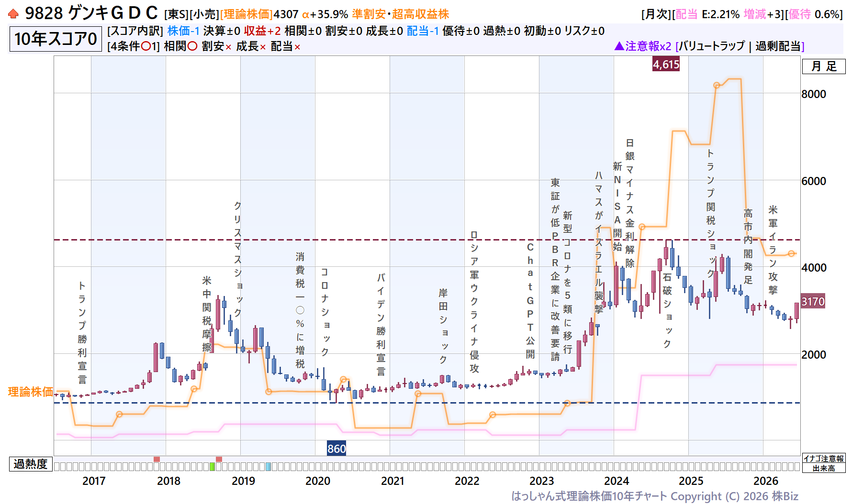Click the 高市内閣発足 event annotation

pos(748,246)
